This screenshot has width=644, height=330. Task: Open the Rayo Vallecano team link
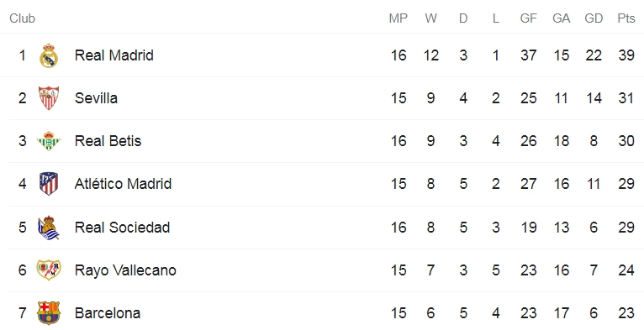click(x=125, y=270)
